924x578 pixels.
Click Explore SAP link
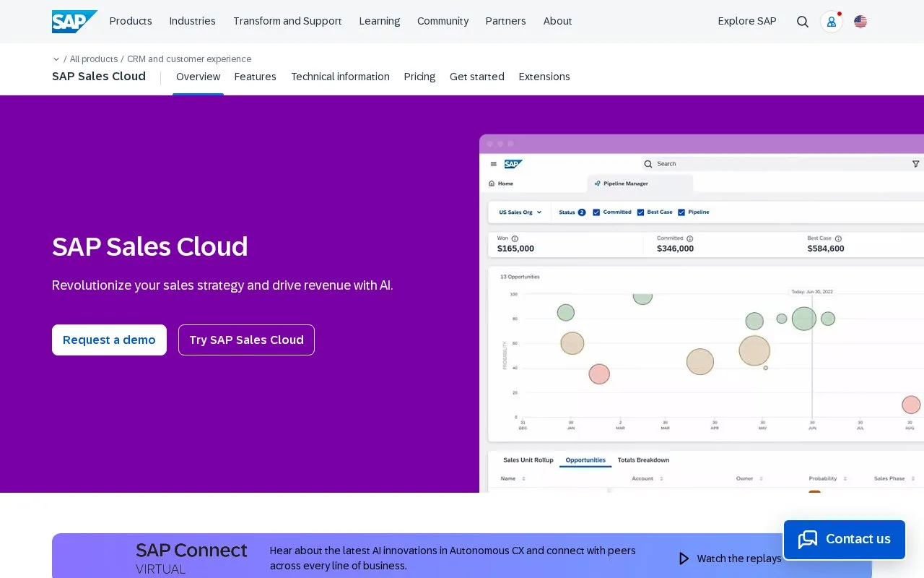point(747,21)
